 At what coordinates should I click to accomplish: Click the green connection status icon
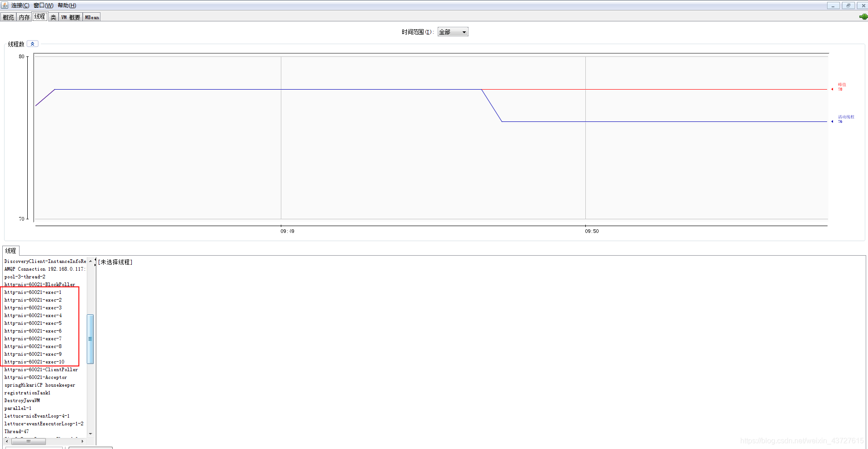click(x=863, y=16)
